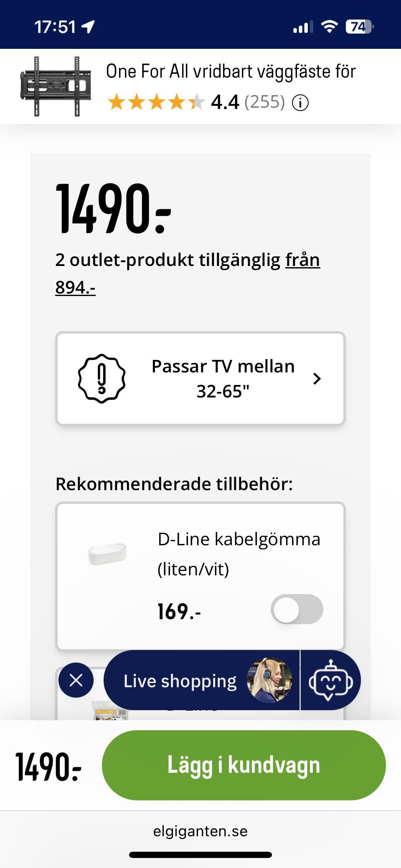Tap the D-Line kabelgömma product image
Viewport: 401px width, 868px height.
pyautogui.click(x=107, y=554)
